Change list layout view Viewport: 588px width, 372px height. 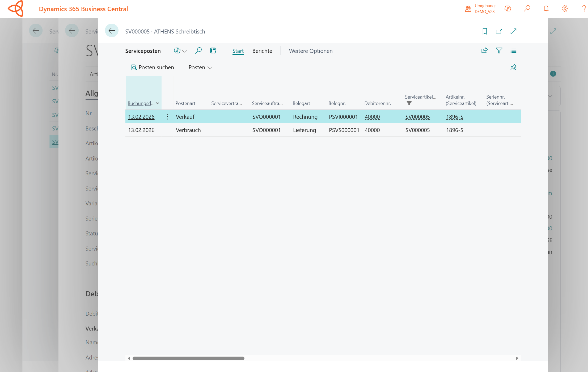click(513, 50)
